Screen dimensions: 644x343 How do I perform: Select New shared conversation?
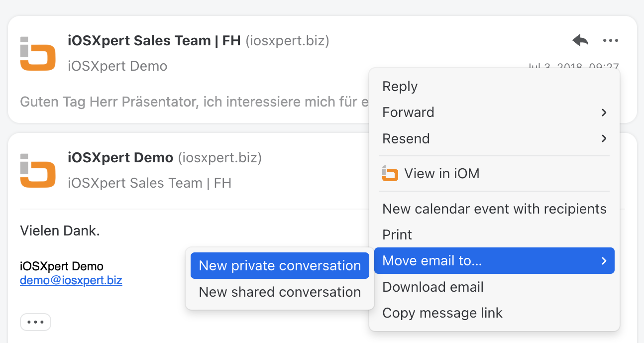[x=280, y=292]
